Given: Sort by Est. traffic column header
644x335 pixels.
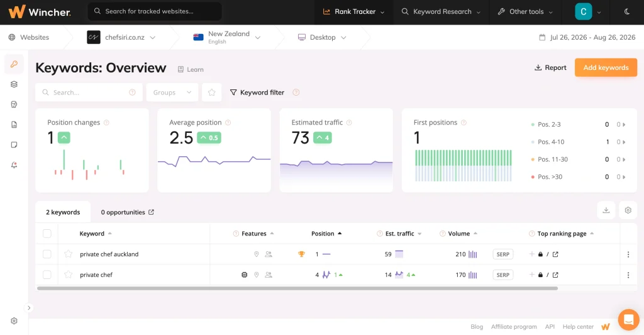Looking at the screenshot, I should (x=403, y=234).
